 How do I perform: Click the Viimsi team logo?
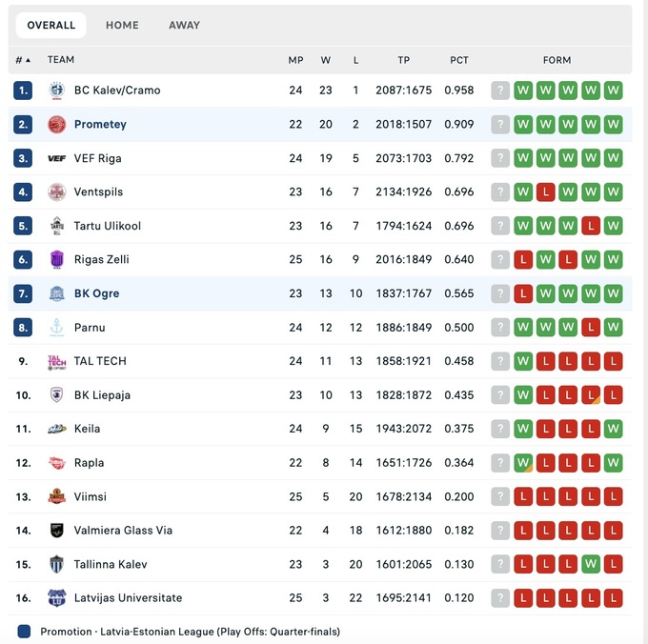(56, 497)
